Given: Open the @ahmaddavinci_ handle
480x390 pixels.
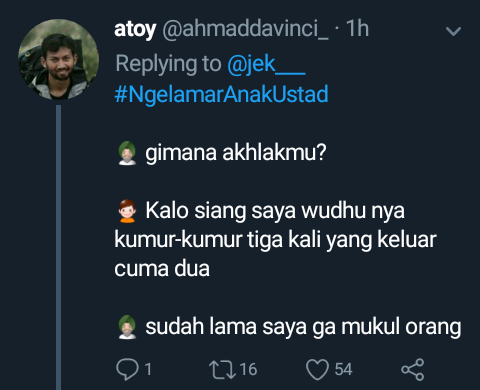Looking at the screenshot, I should click(x=245, y=29).
